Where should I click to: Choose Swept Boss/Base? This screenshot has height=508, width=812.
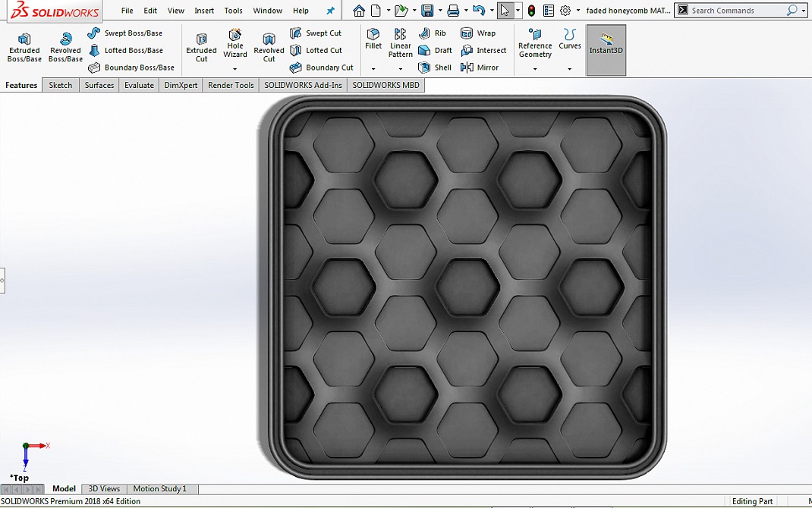tap(124, 33)
